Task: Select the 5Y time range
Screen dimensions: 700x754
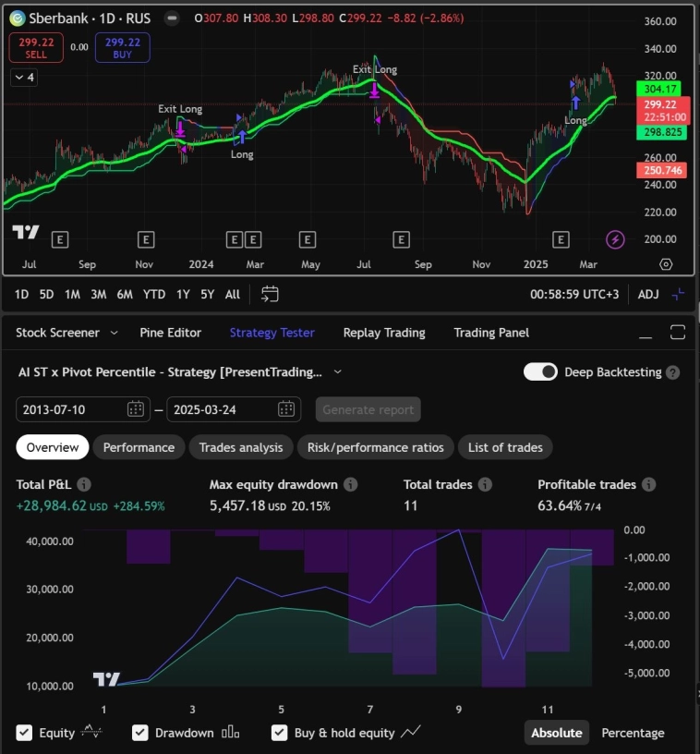Action: pyautogui.click(x=208, y=294)
